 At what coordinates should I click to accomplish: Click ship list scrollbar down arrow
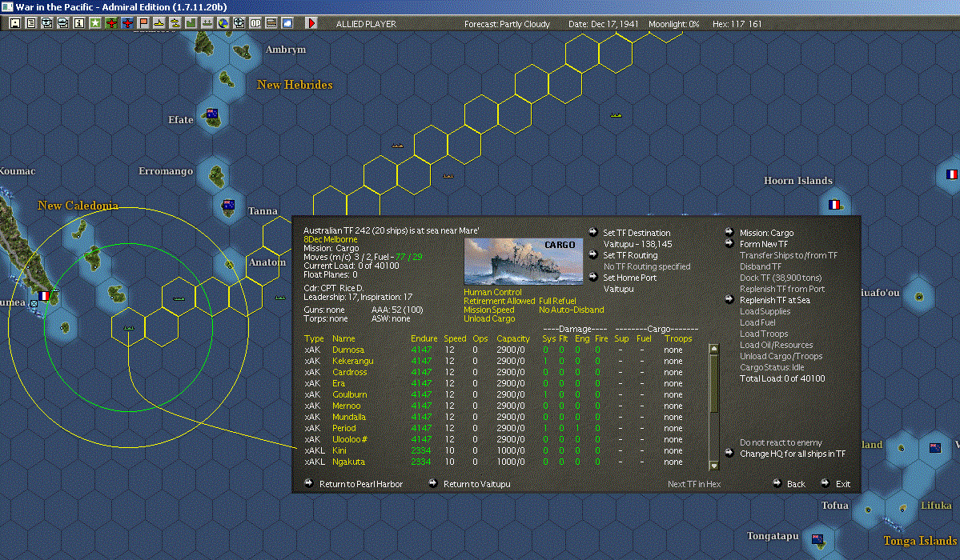[x=713, y=466]
